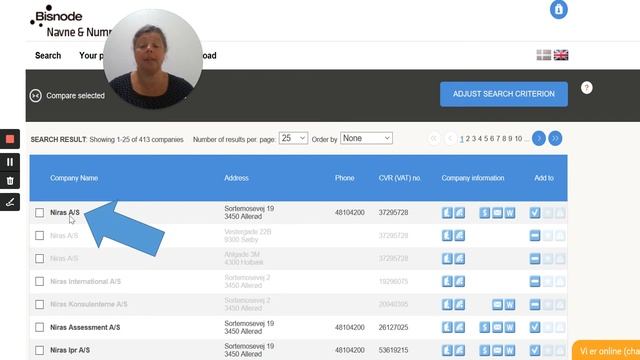
Task: Click the checkmark Add to icon for Niras Assessment A/S
Action: [x=535, y=327]
